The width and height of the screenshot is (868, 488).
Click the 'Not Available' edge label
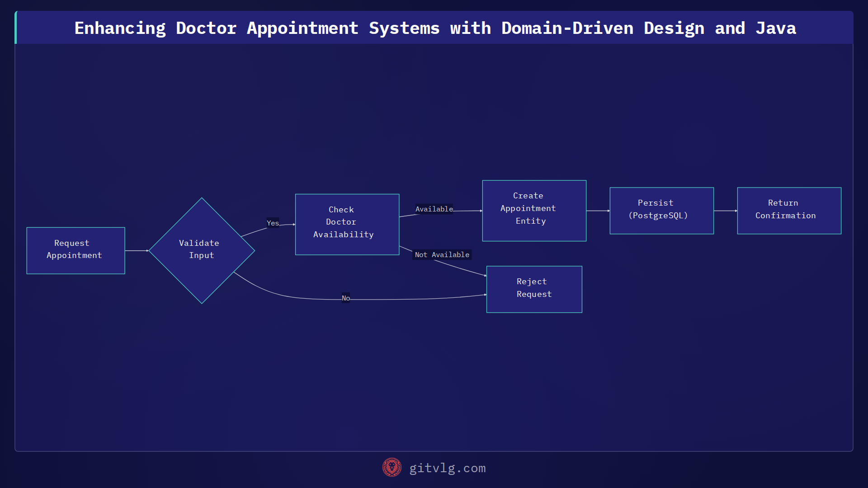pyautogui.click(x=442, y=255)
